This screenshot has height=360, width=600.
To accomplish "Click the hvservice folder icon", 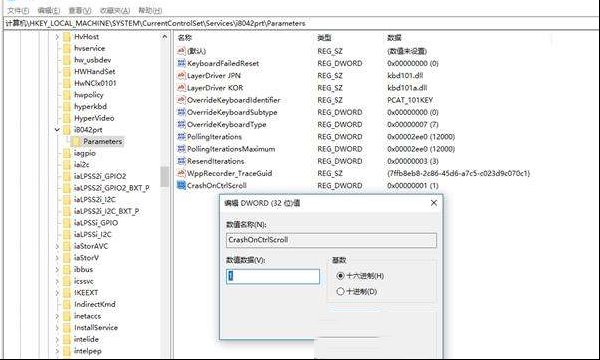I will (x=67, y=48).
